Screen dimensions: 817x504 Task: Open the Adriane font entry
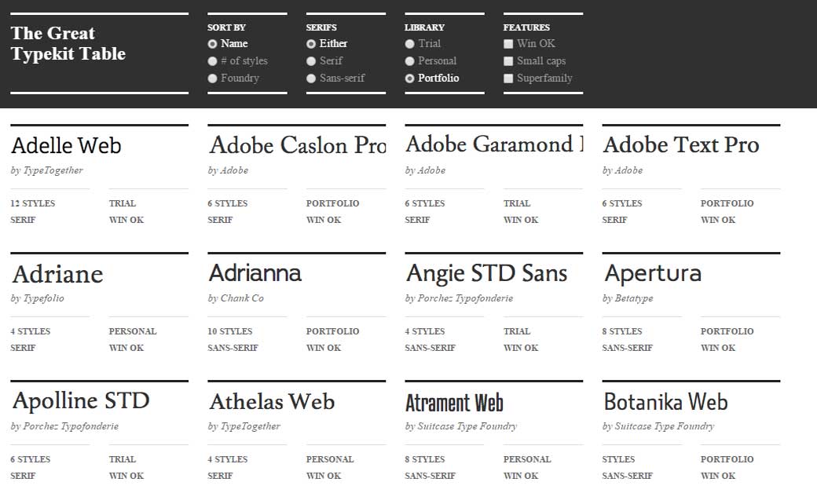(x=57, y=274)
